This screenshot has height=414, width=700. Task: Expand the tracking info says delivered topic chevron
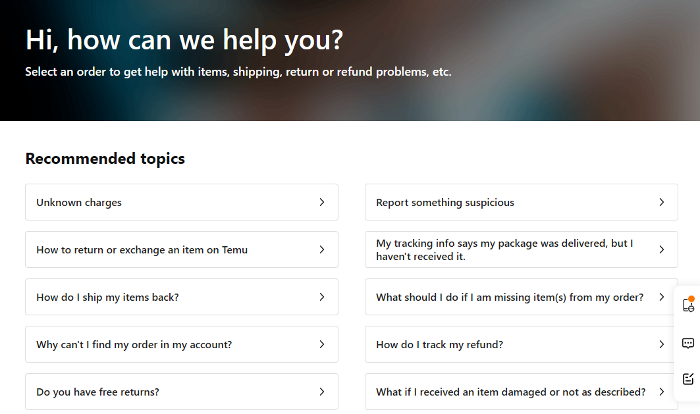(662, 250)
